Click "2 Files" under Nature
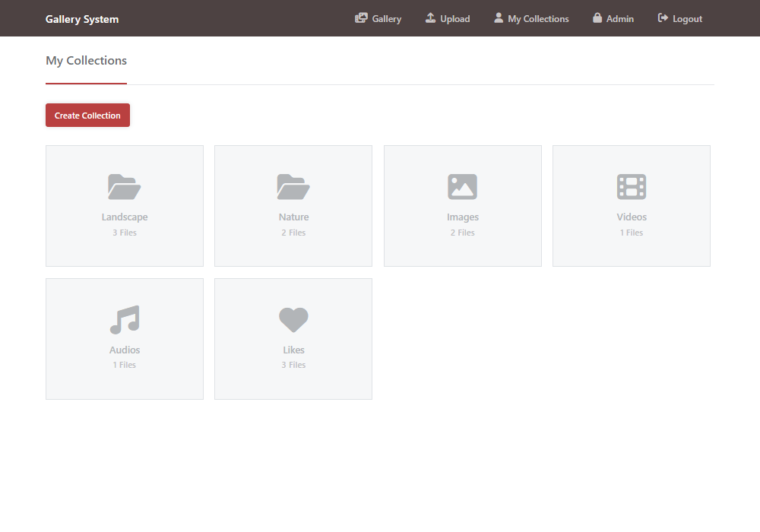760x532 pixels. click(x=293, y=233)
